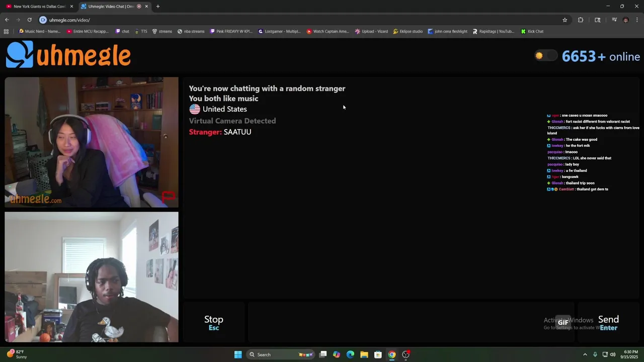This screenshot has width=644, height=362.
Task: Click the Send button
Action: [x=608, y=322]
